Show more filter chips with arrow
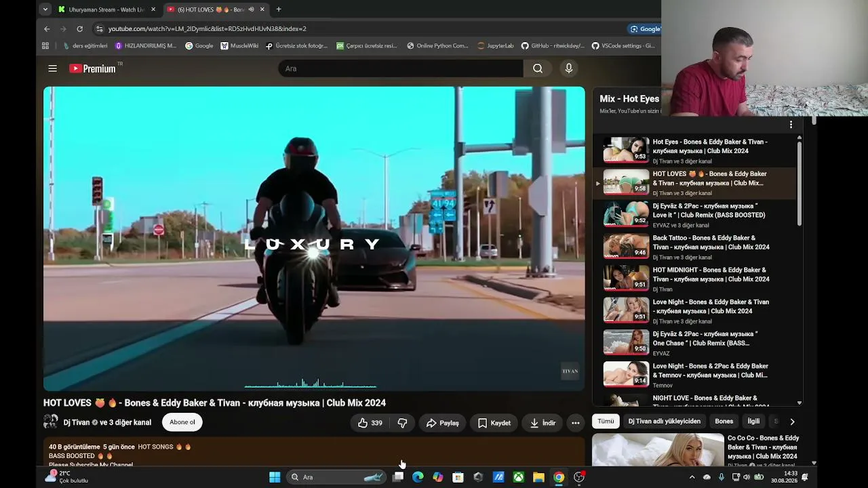The height and width of the screenshot is (488, 868). pyautogui.click(x=792, y=422)
